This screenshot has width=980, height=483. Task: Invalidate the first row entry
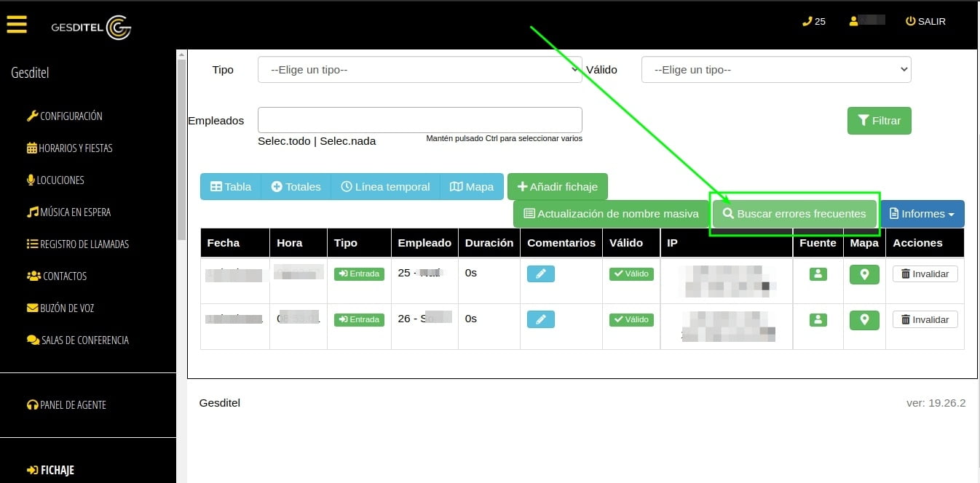click(x=925, y=274)
